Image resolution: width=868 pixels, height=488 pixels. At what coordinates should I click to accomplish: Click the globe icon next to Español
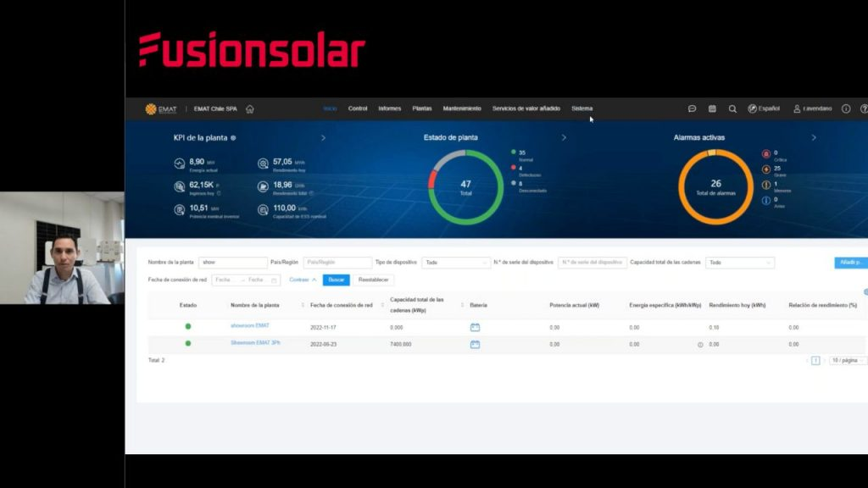click(752, 108)
